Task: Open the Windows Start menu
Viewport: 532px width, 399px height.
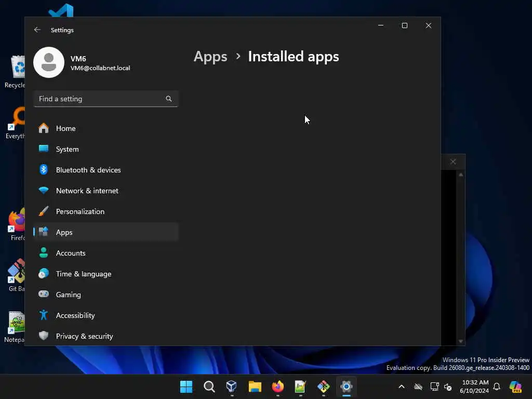Action: [x=186, y=387]
